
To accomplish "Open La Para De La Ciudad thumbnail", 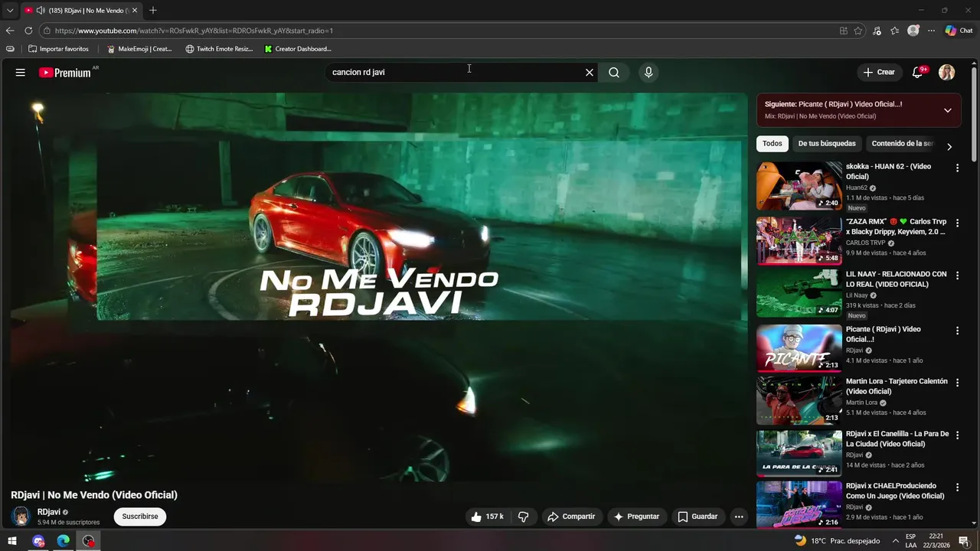I will pos(799,453).
